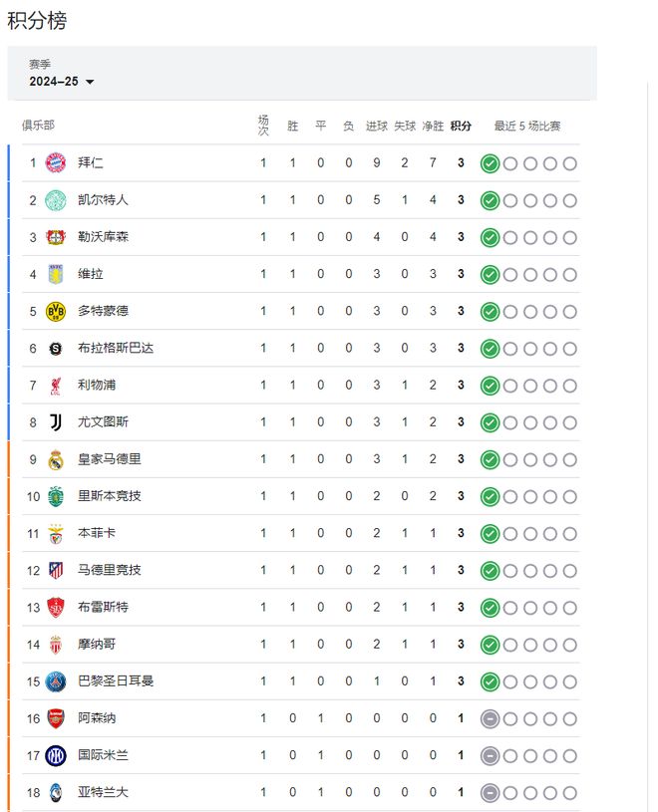Click the Arsenal club crest icon
The image size is (658, 812).
tap(56, 718)
